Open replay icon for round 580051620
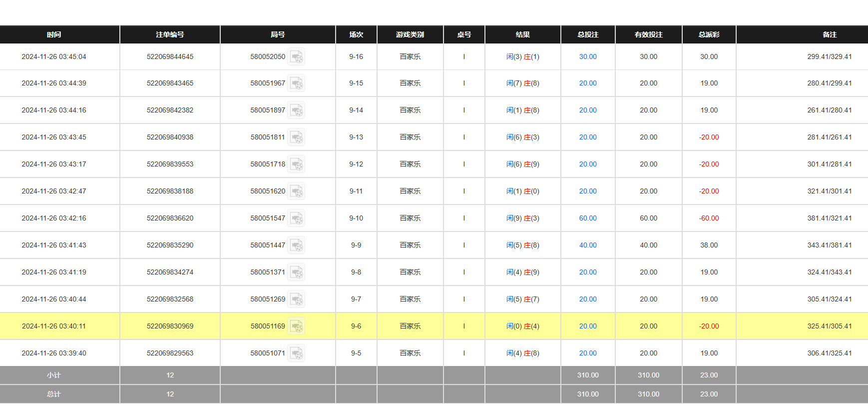Viewport: 868px width, 413px height. click(x=296, y=191)
